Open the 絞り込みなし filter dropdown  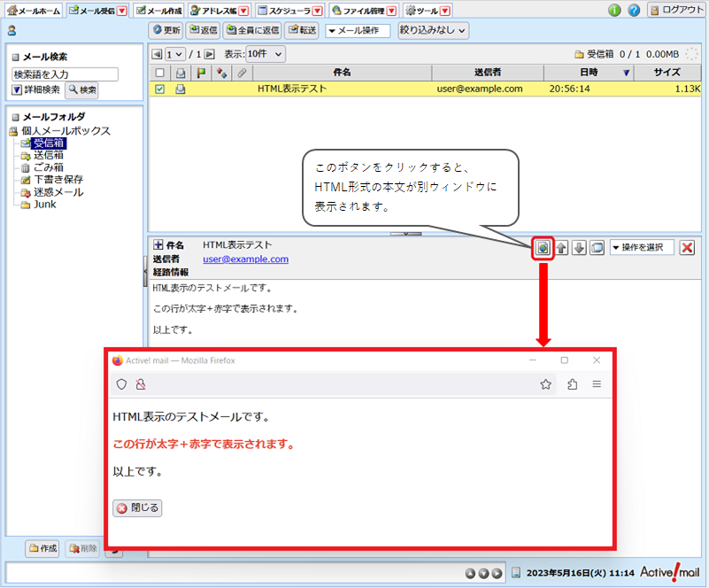tap(433, 30)
